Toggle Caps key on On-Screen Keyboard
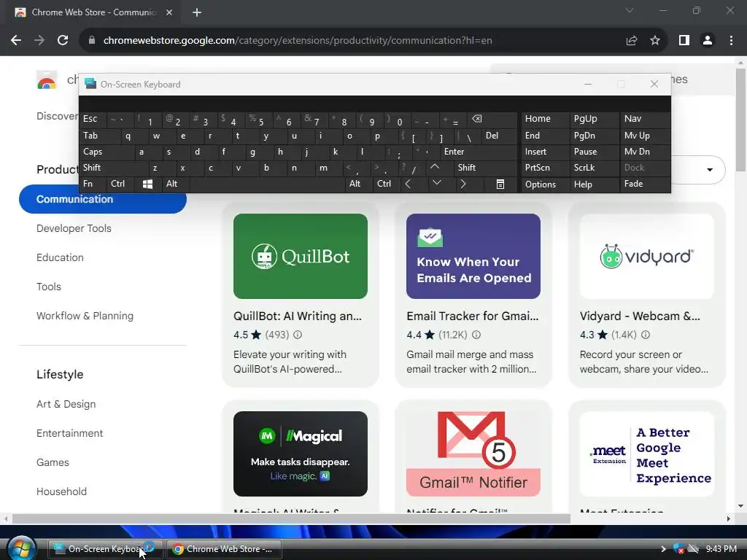Screen dimensions: 747x560 (106, 152)
